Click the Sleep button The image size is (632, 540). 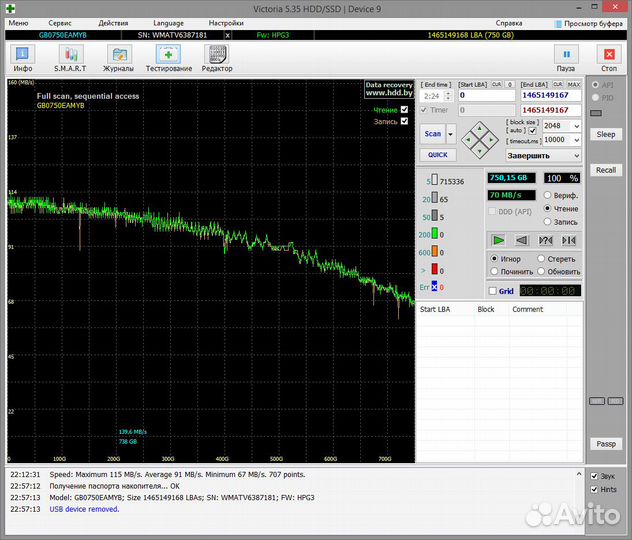606,134
